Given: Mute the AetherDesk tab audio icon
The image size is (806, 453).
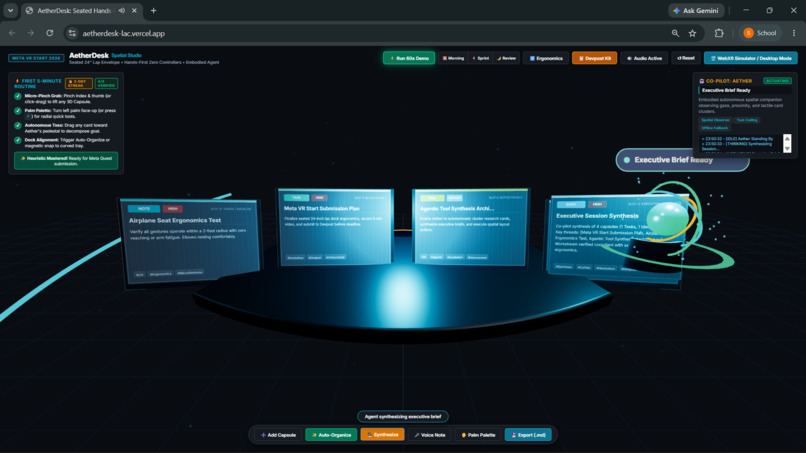Looking at the screenshot, I should click(122, 10).
